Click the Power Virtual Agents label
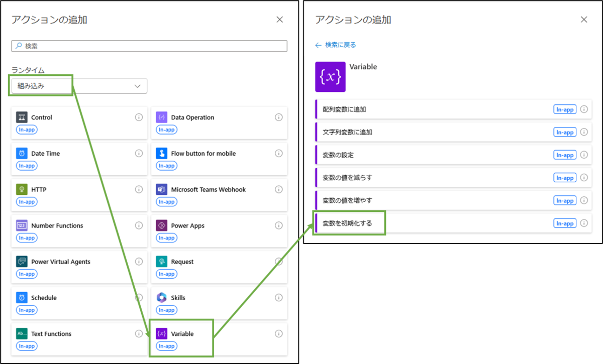Screen dimensions: 603x364 [x=61, y=262]
